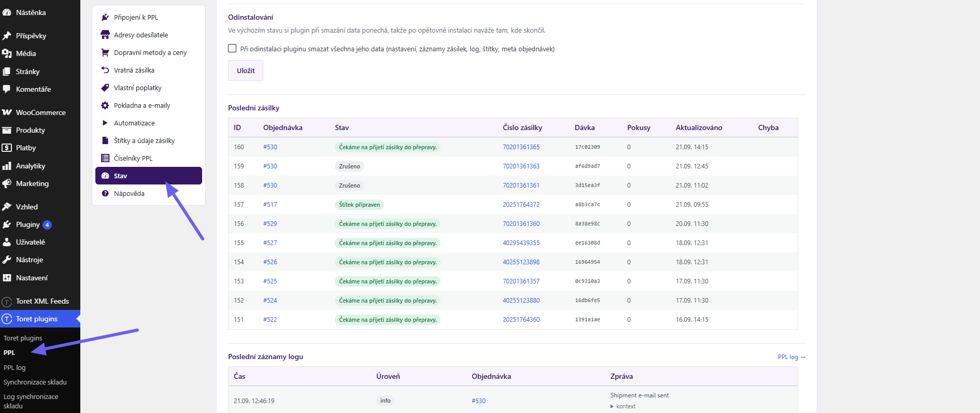This screenshot has width=980, height=413.
Task: Open order #522 link
Action: (x=270, y=320)
